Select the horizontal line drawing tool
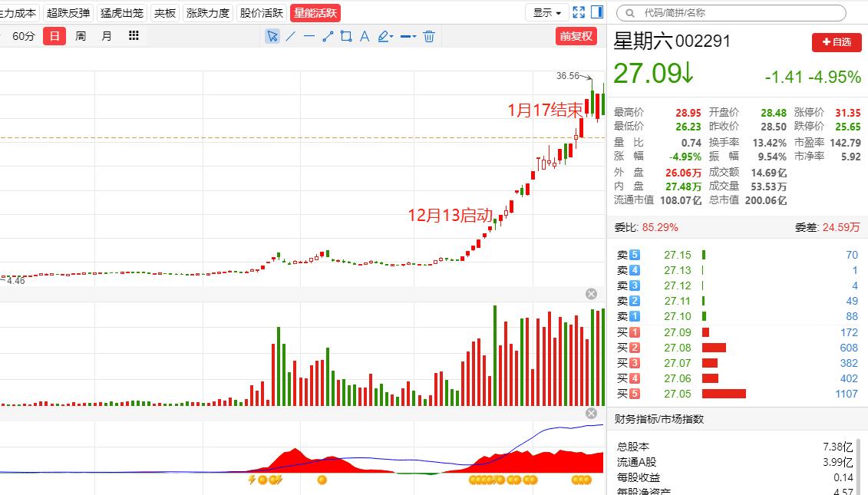The image size is (868, 495). tap(309, 36)
